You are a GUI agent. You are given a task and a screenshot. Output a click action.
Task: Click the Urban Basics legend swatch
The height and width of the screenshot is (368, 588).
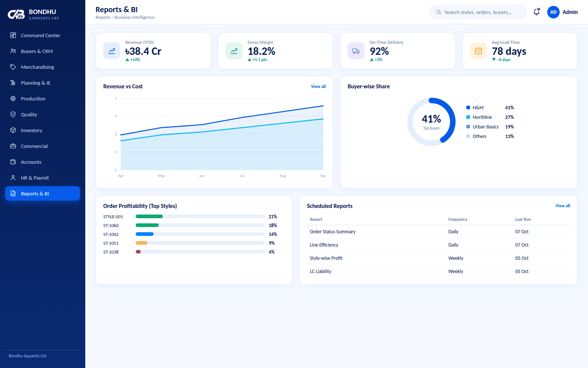[x=468, y=127]
